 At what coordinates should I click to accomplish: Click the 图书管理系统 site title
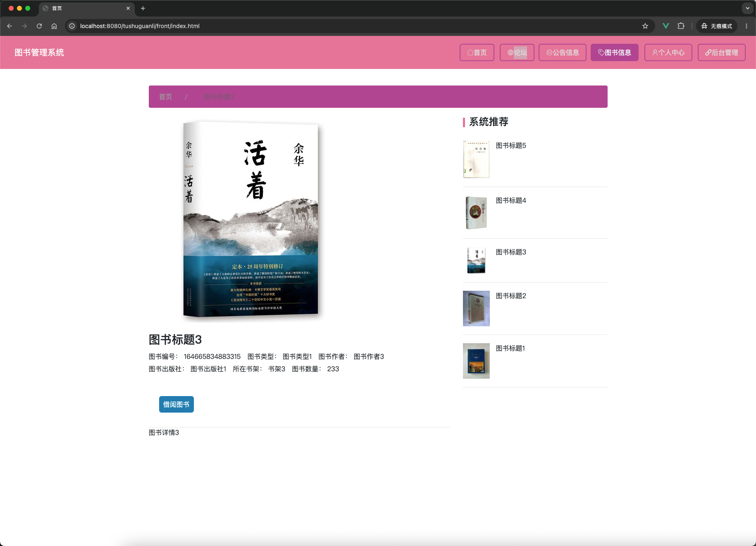click(39, 52)
